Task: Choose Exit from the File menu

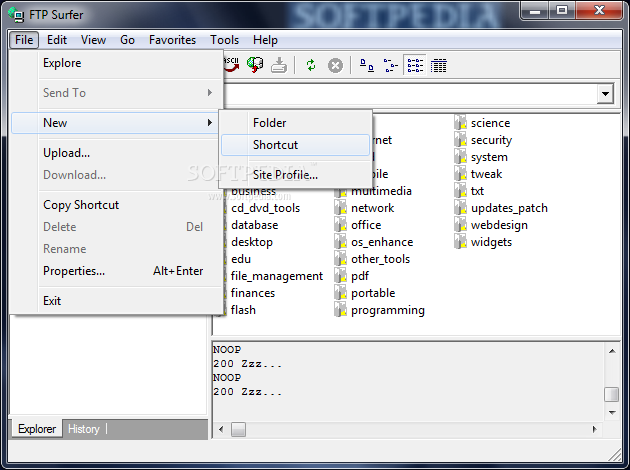Action: point(117,300)
